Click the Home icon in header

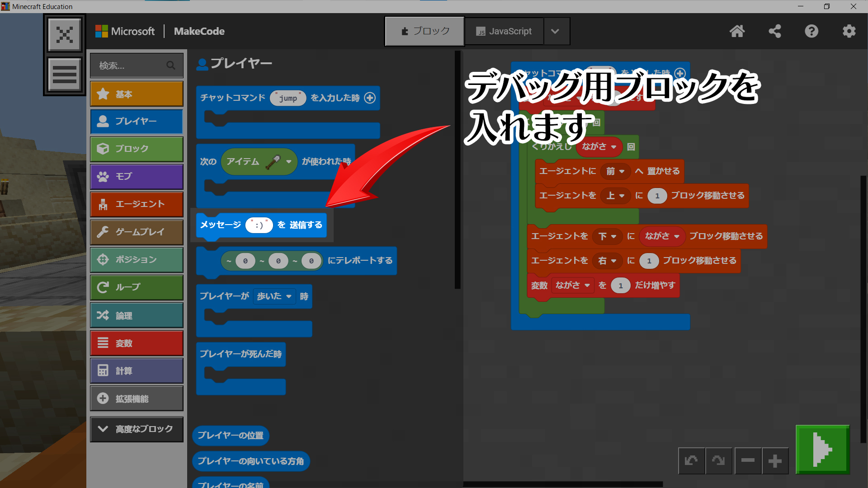(x=737, y=31)
